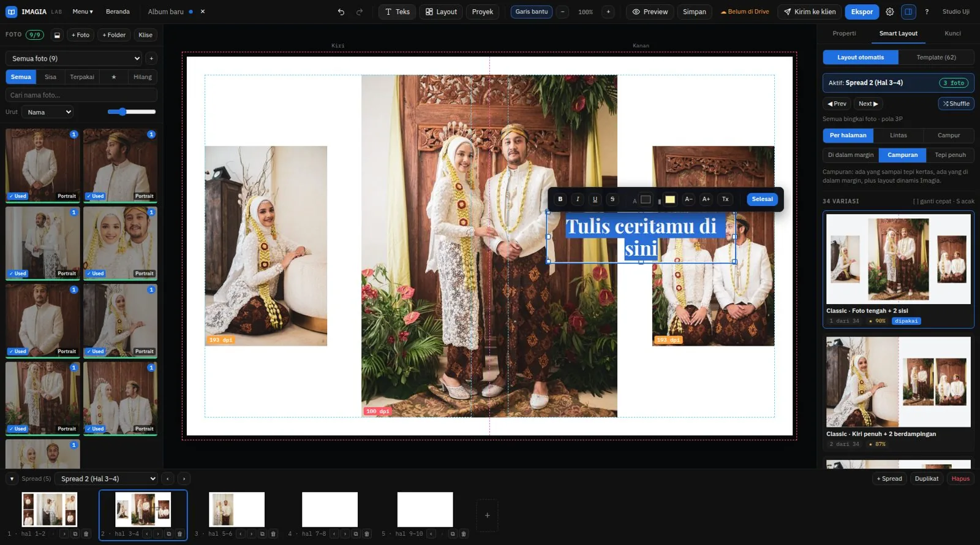Click the Simpan button
Screen dimensions: 980x545
pyautogui.click(x=695, y=12)
